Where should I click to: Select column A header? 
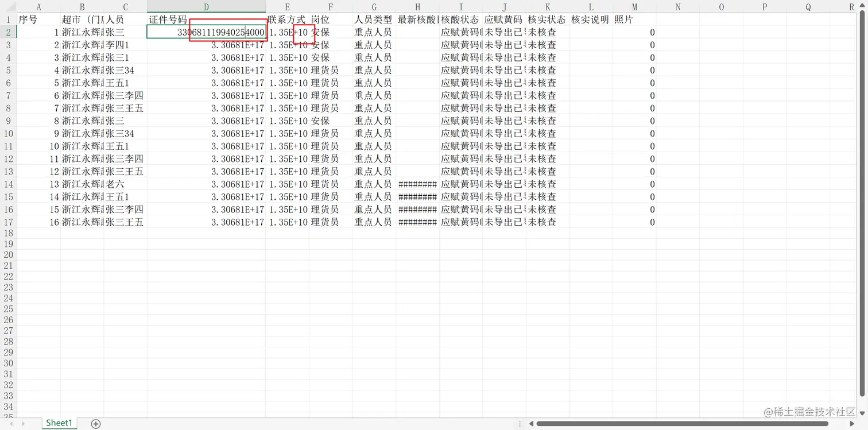tap(38, 7)
